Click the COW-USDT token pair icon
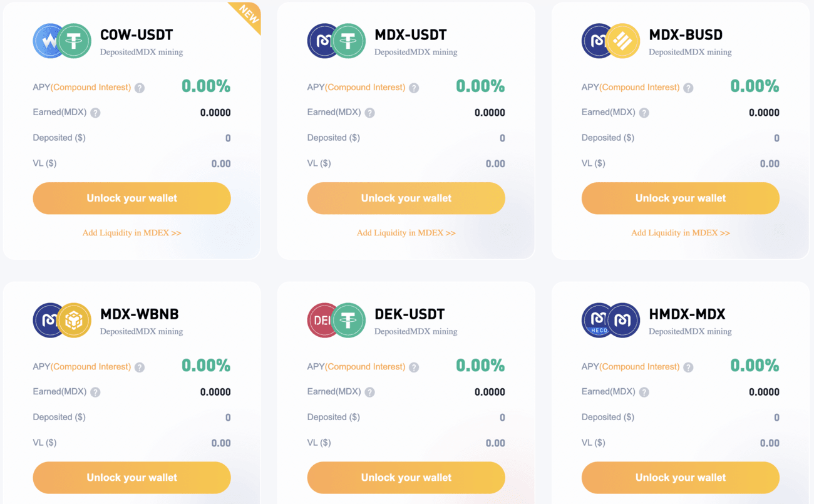The height and width of the screenshot is (504, 814). (x=62, y=41)
